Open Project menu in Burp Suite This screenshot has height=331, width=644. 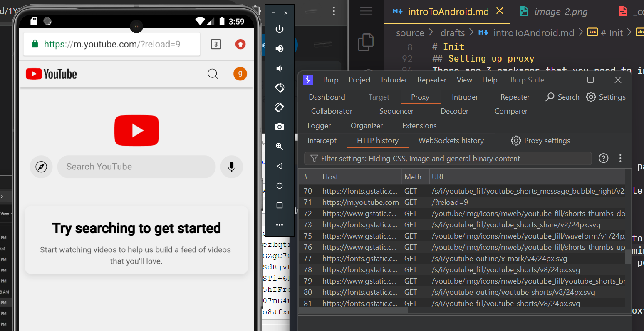pos(360,80)
